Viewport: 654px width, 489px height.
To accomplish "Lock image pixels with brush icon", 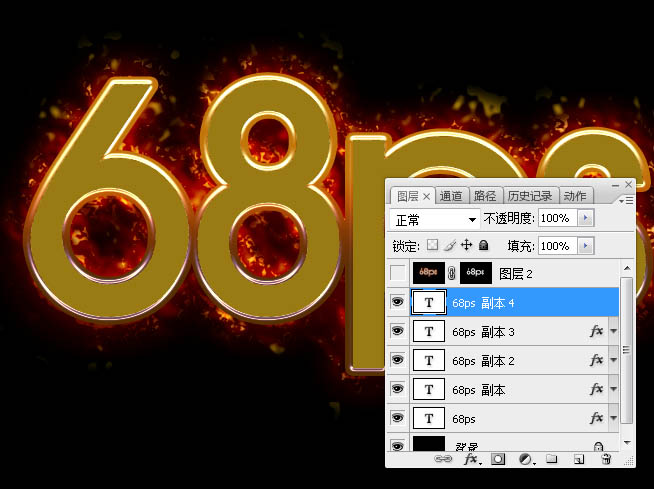I will tap(449, 245).
